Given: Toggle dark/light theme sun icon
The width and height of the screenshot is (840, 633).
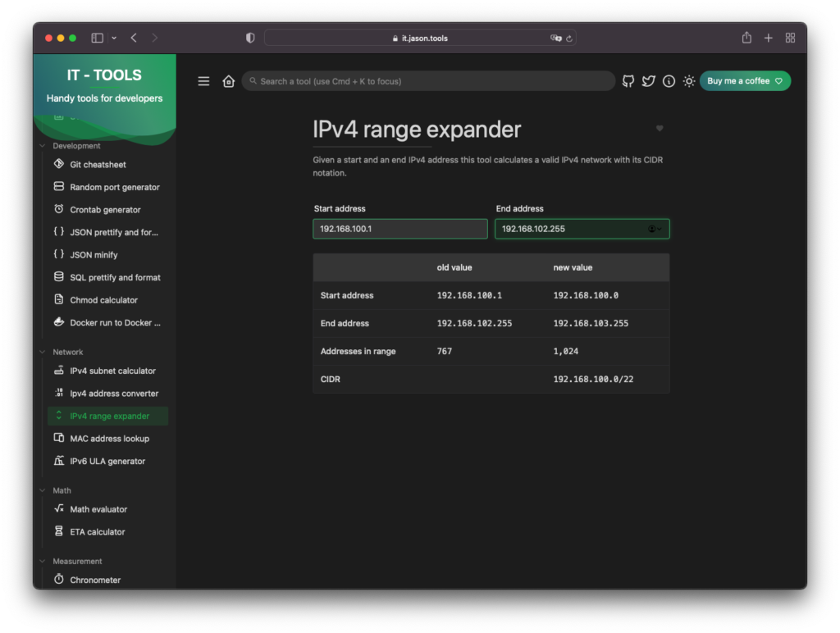Looking at the screenshot, I should 689,81.
